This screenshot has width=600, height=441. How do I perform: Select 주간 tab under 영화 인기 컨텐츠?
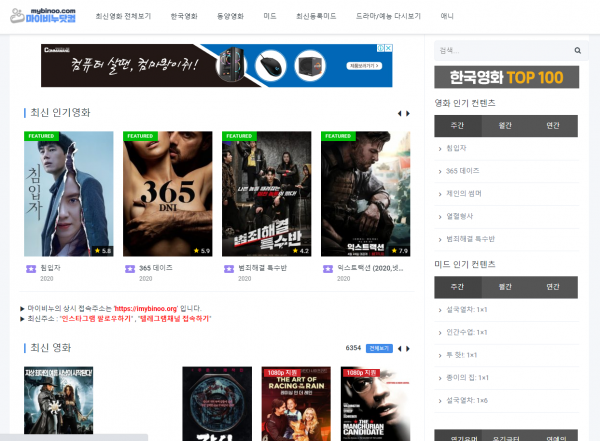[x=458, y=126]
